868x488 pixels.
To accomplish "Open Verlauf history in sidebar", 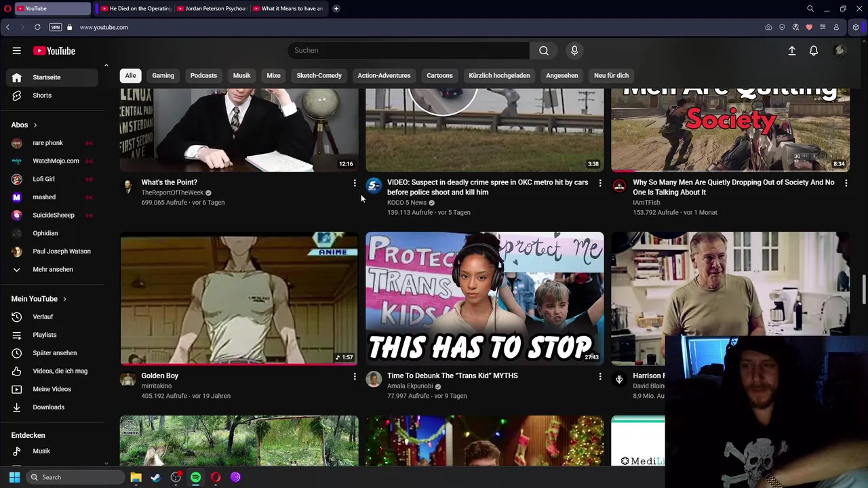I will tap(53, 317).
